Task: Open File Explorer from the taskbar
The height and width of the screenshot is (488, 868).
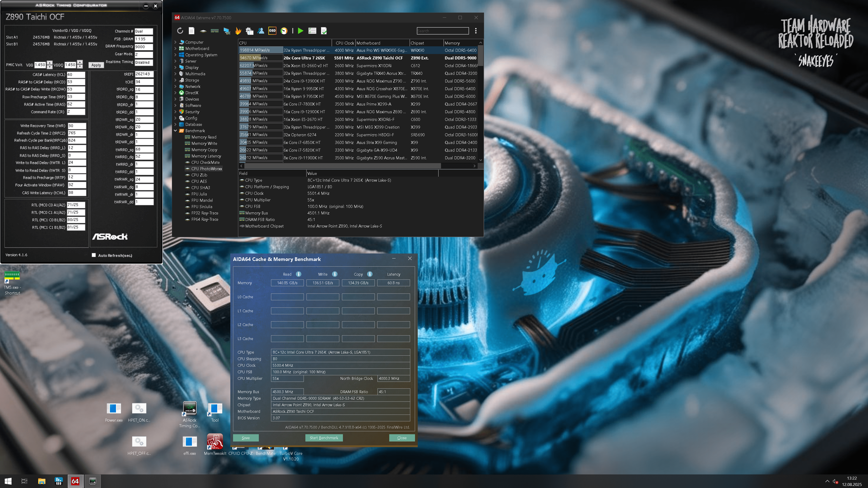Action: point(41,481)
